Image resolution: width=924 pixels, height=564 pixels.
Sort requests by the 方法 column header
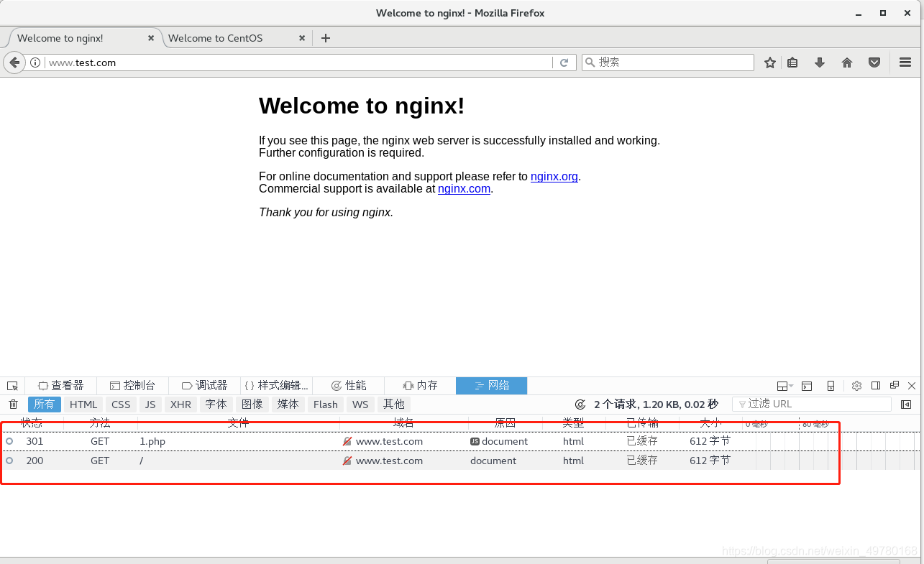100,423
